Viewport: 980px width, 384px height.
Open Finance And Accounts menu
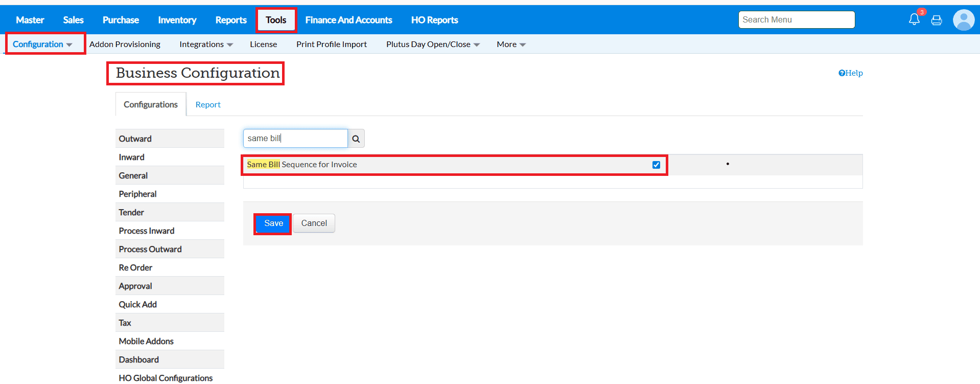[x=348, y=20]
